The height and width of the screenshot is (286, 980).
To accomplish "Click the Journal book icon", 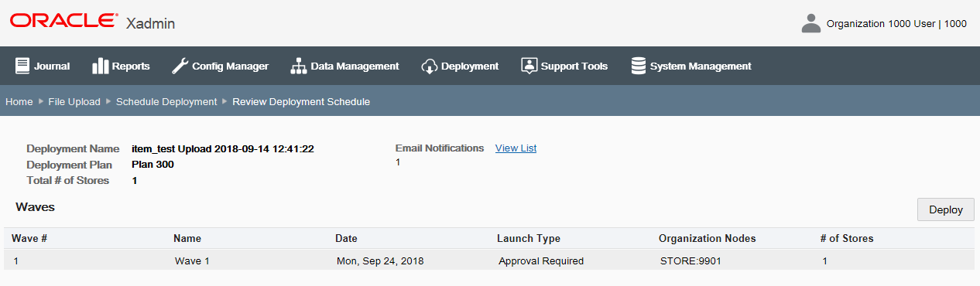I will click(22, 66).
